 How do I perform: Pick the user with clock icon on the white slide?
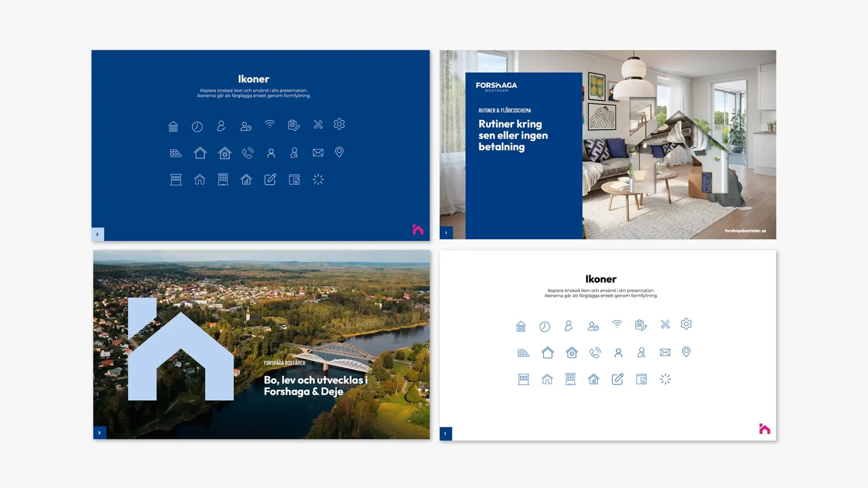pyautogui.click(x=593, y=326)
